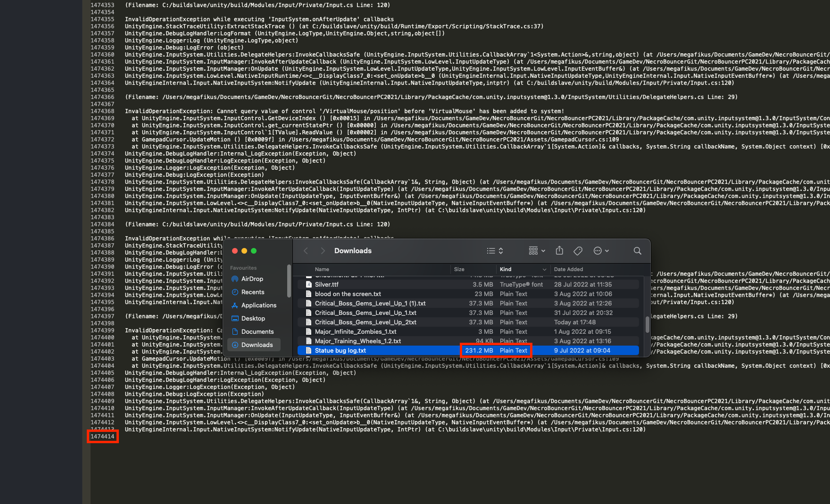This screenshot has height=504, width=830.
Task: Select file Silver.ttf
Action: (x=468, y=285)
